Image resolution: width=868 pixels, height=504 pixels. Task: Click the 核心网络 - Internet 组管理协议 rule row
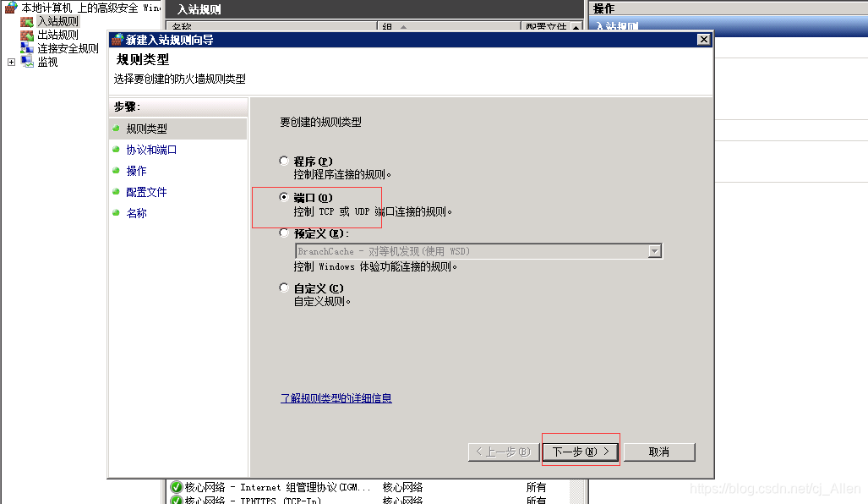click(368, 487)
